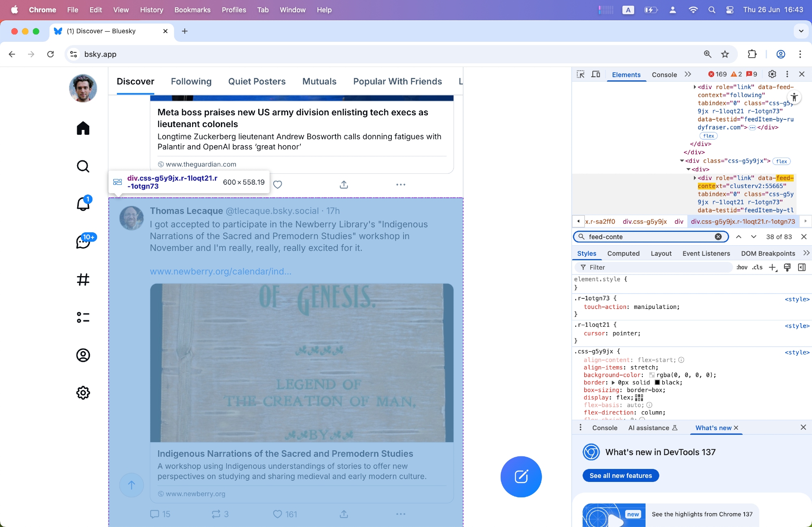Click See all new features button

point(620,475)
